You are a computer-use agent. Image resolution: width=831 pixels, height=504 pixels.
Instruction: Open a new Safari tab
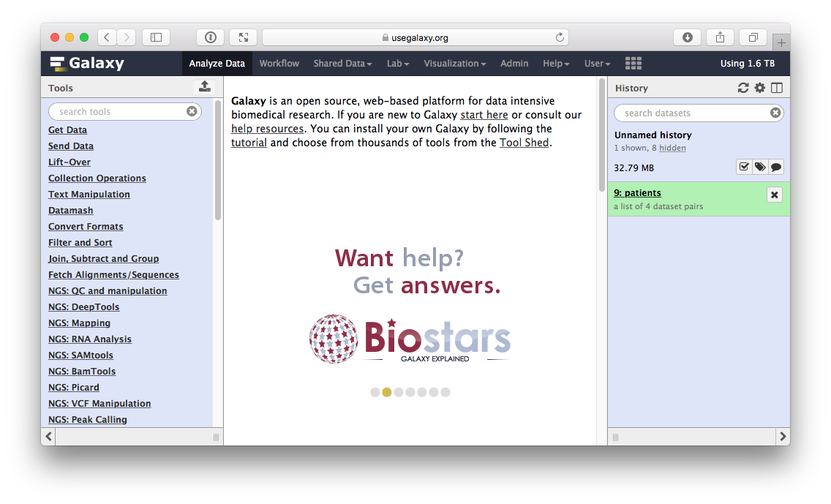coord(781,42)
